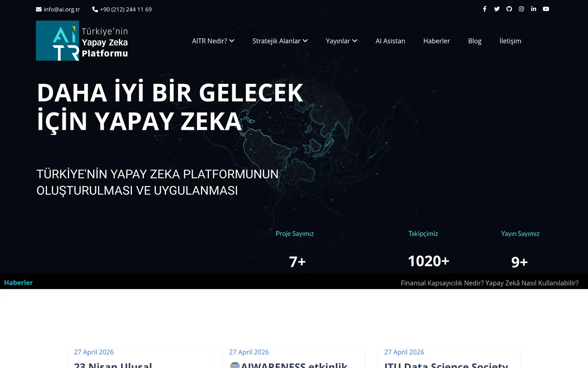Click the info@ai.org.tr email link
This screenshot has width=588, height=368.
pos(62,9)
